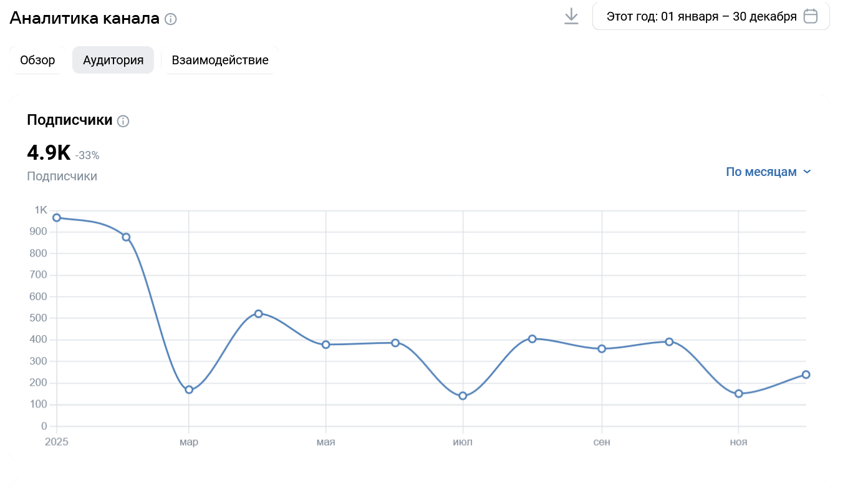Click the calendar icon in date range
Viewport: 868px width, 488px height.
(810, 16)
